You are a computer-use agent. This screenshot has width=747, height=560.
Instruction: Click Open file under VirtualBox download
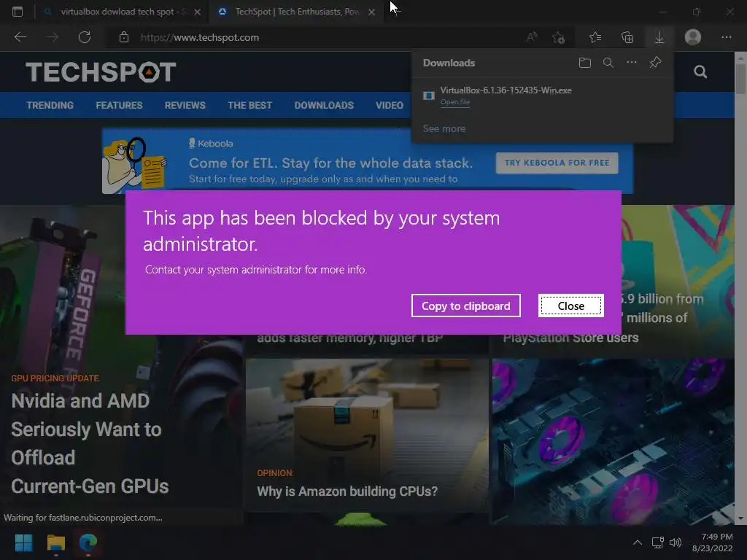click(455, 102)
